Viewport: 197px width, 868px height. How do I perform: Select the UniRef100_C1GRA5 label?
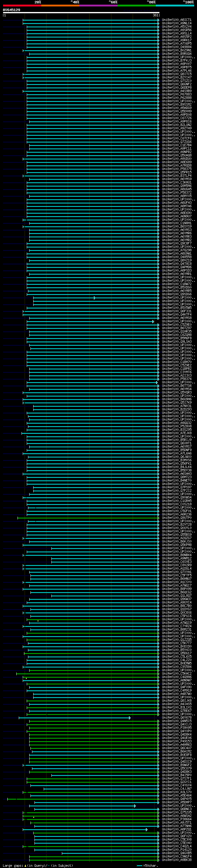tap(177, 501)
